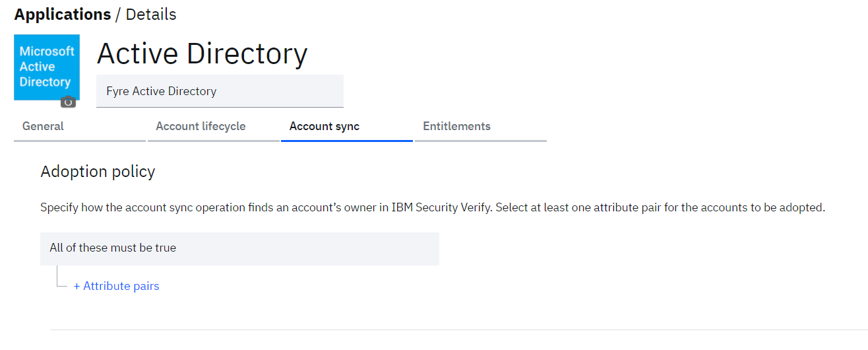
Task: Go back via the Applications breadcrumb
Action: tap(63, 14)
